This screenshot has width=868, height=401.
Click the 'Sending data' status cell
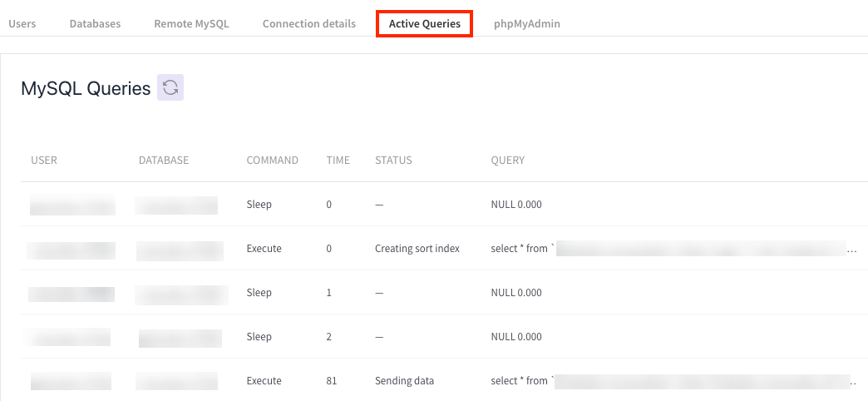click(x=404, y=380)
